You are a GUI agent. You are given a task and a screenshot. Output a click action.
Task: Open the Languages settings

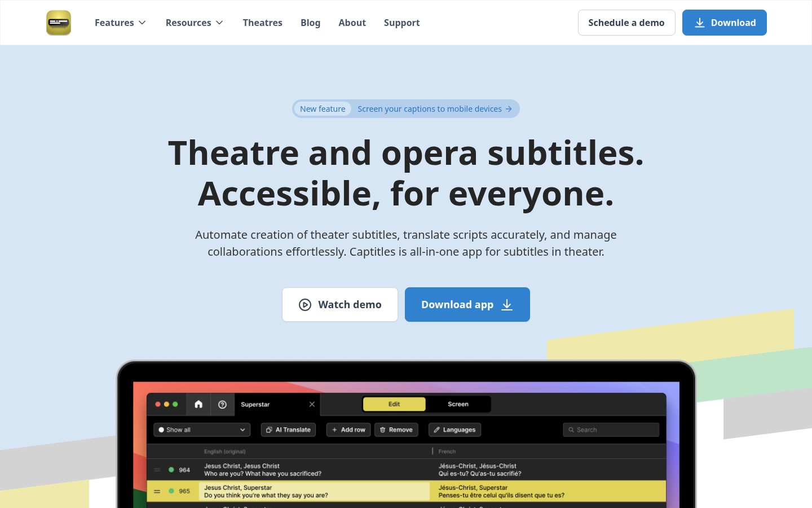pos(454,430)
